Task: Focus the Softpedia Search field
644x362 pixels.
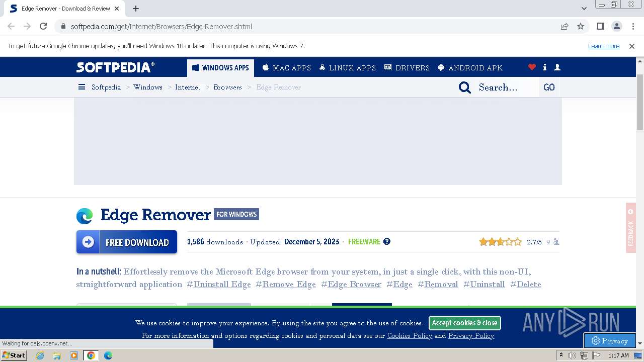Action: pos(507,87)
